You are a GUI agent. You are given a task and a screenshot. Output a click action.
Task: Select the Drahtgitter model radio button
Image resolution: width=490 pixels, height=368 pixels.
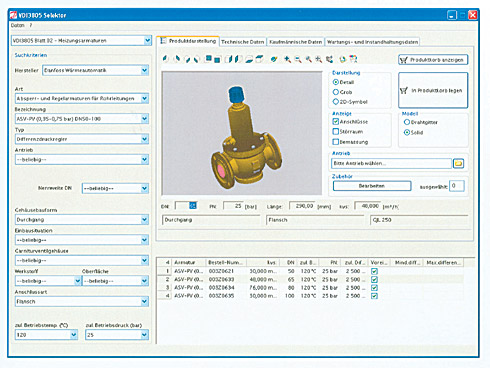[x=407, y=122]
